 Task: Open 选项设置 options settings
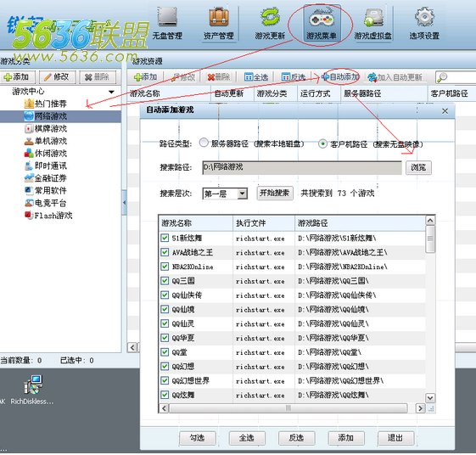point(424,25)
